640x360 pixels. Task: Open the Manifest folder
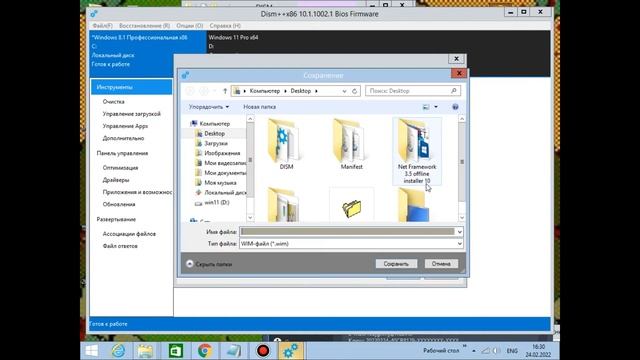point(351,144)
